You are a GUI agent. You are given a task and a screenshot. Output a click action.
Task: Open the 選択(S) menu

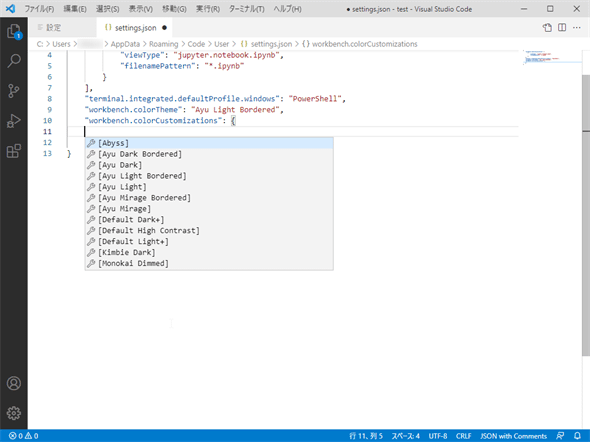[107, 9]
